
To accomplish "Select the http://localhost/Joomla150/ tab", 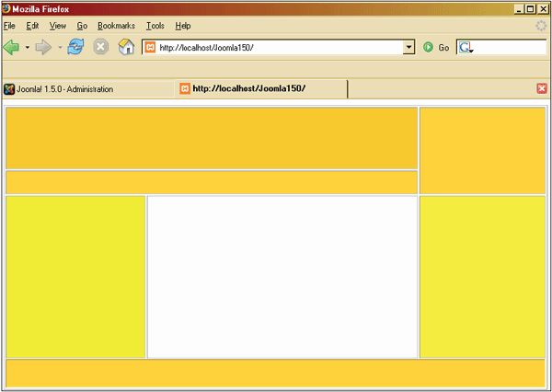I will (x=261, y=88).
